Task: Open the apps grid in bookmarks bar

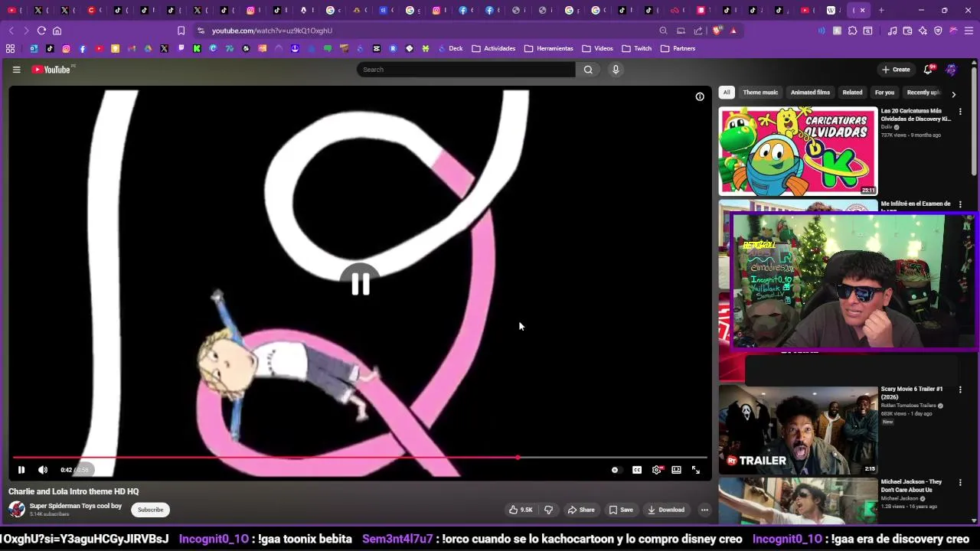Action: (10, 48)
